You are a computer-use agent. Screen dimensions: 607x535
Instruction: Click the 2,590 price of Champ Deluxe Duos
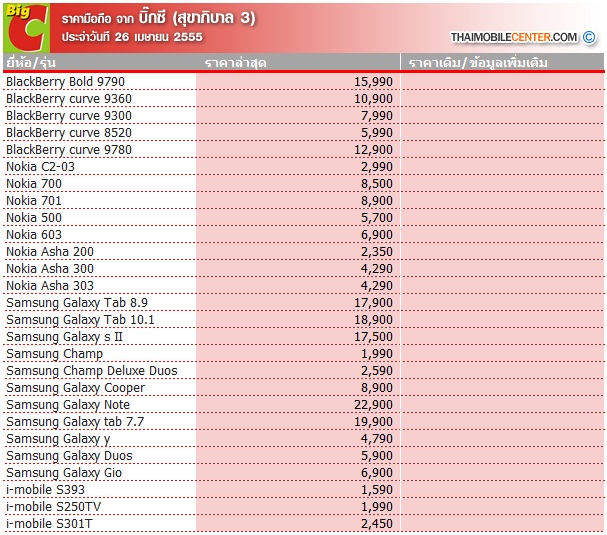pyautogui.click(x=377, y=371)
